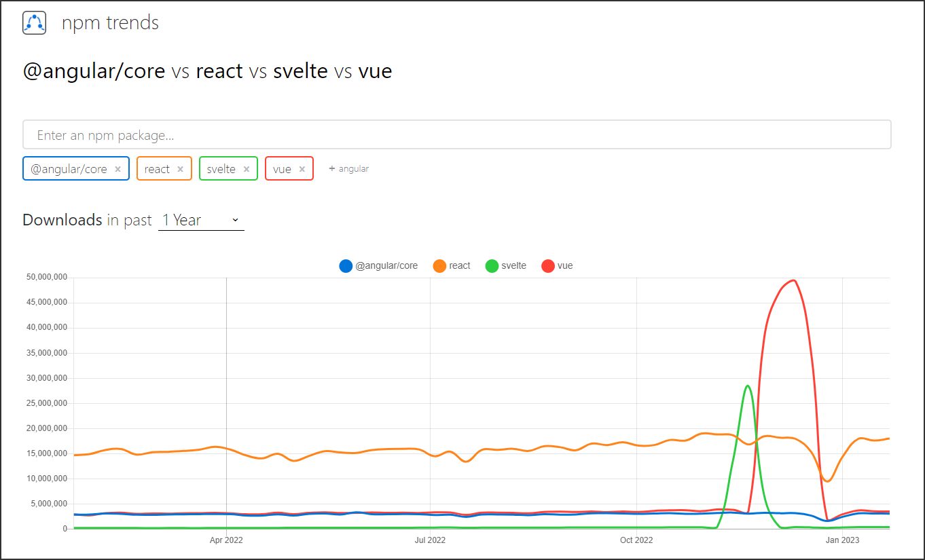Image resolution: width=925 pixels, height=560 pixels.
Task: Remove the svelte package tag
Action: coord(246,169)
